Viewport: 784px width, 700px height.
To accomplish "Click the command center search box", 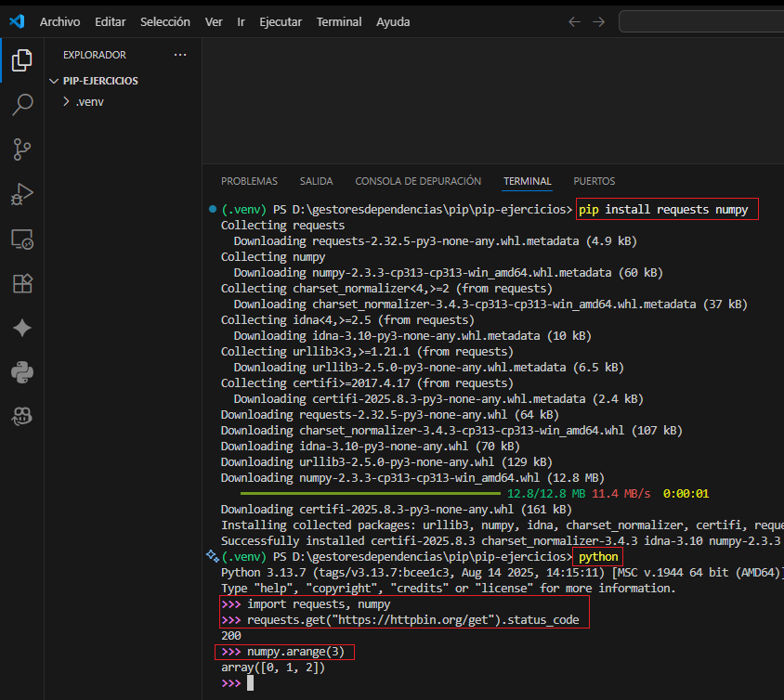I will pyautogui.click(x=701, y=21).
